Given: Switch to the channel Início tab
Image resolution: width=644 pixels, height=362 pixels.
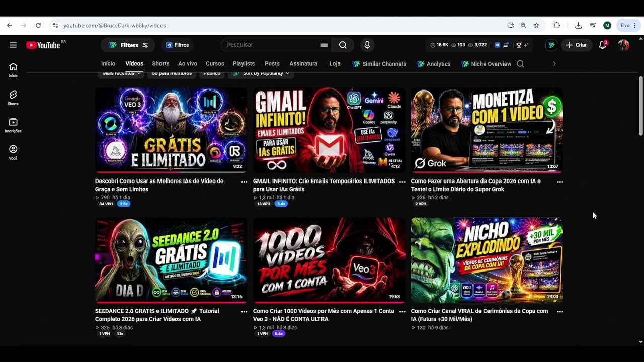Looking at the screenshot, I should coord(108,64).
